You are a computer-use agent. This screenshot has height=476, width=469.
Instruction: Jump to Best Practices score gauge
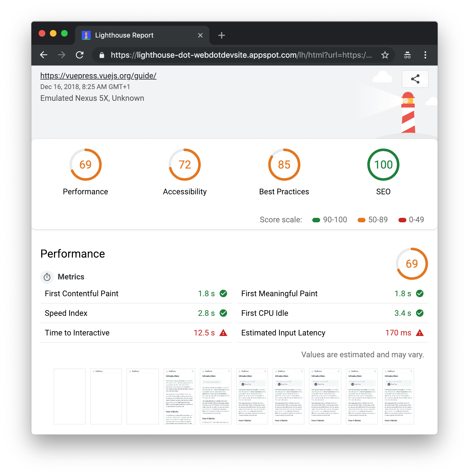[x=284, y=165]
